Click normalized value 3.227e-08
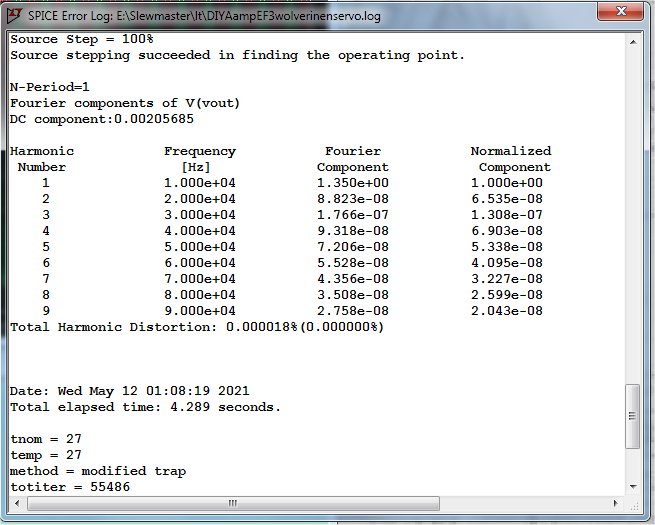655x525 pixels. 507,279
